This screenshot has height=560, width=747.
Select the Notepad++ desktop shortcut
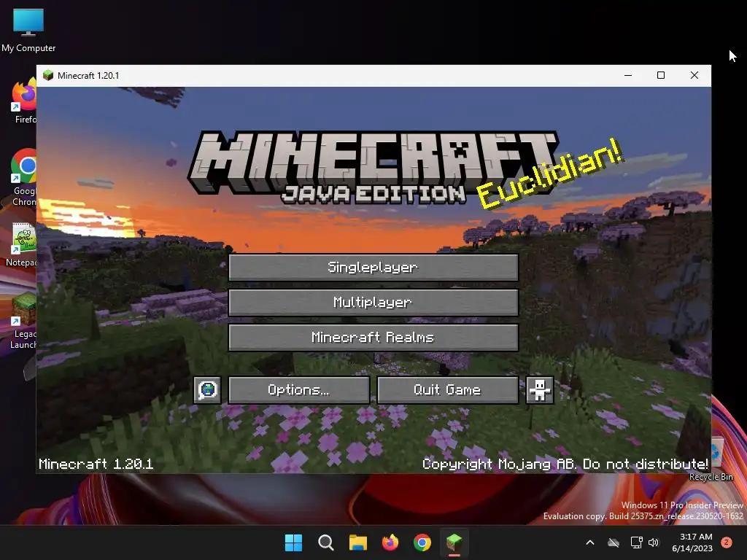[x=22, y=244]
